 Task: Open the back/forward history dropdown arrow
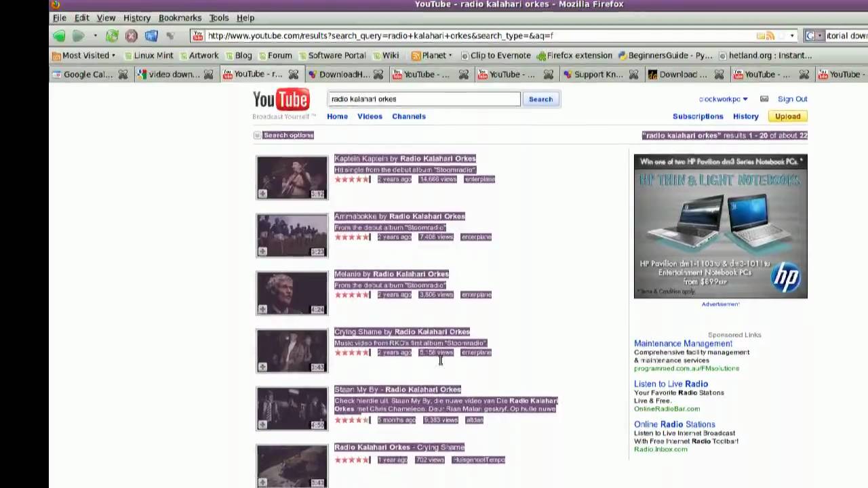pyautogui.click(x=95, y=36)
